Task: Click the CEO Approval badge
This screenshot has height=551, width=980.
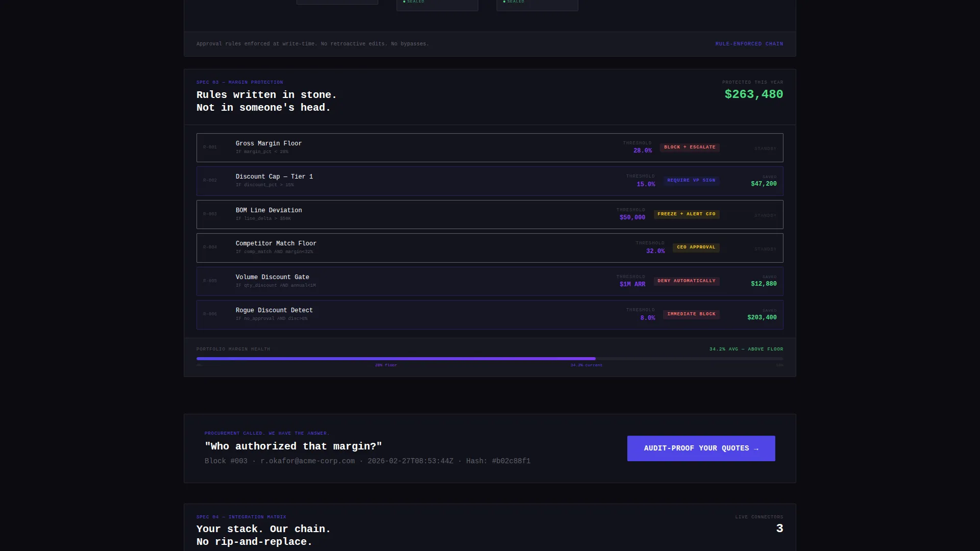Action: (696, 247)
